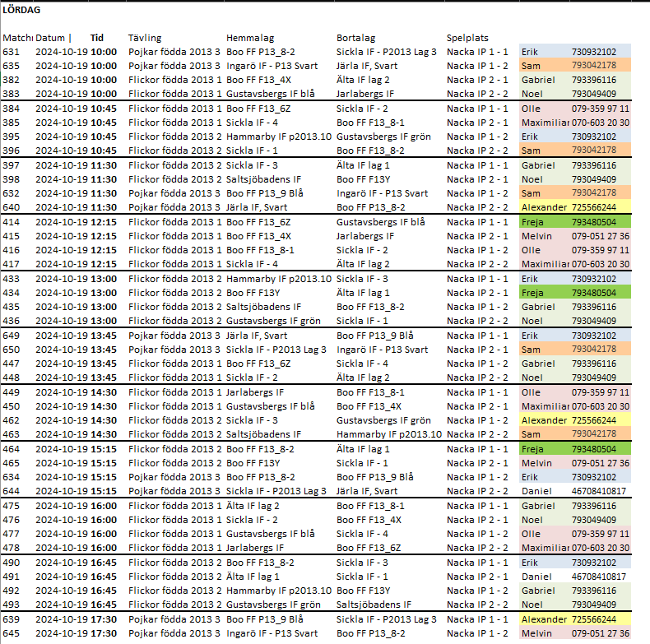Select Daniel phone number in match 491 row

pyautogui.click(x=599, y=577)
